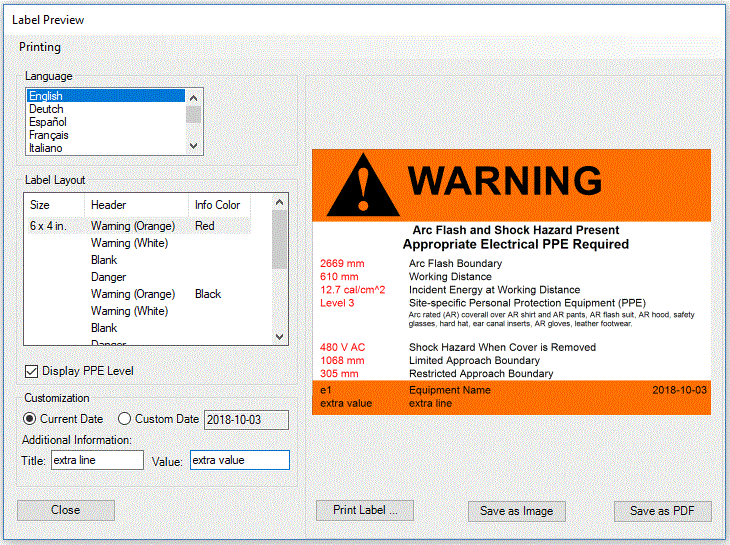
Task: Toggle the Display PPE Level checkbox
Action: click(31, 371)
